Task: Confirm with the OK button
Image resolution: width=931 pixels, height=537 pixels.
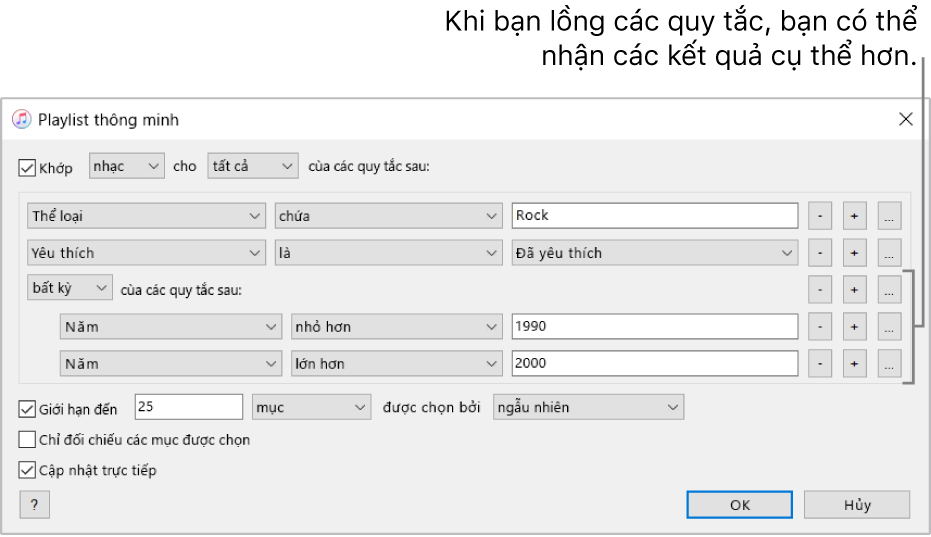Action: click(x=739, y=505)
